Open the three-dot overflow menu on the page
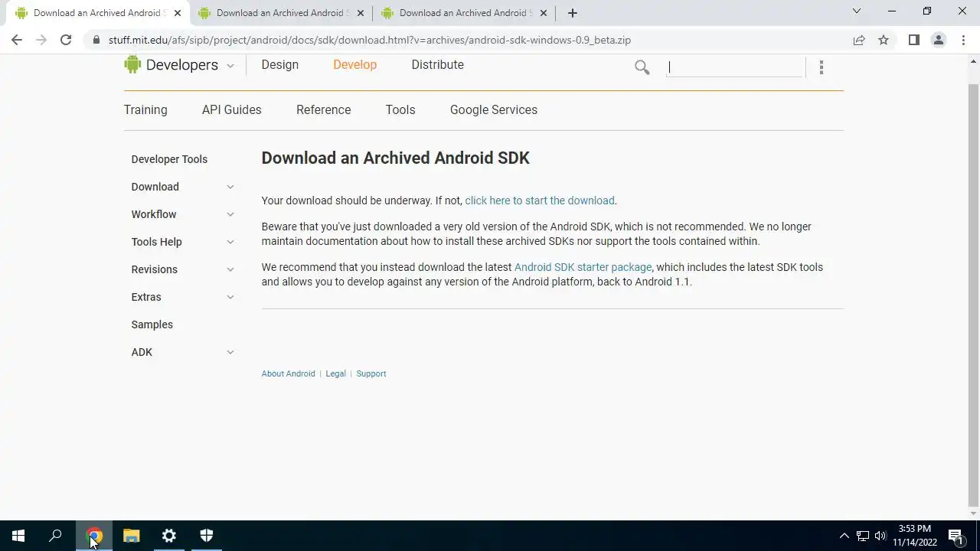This screenshot has height=551, width=980. (x=821, y=67)
